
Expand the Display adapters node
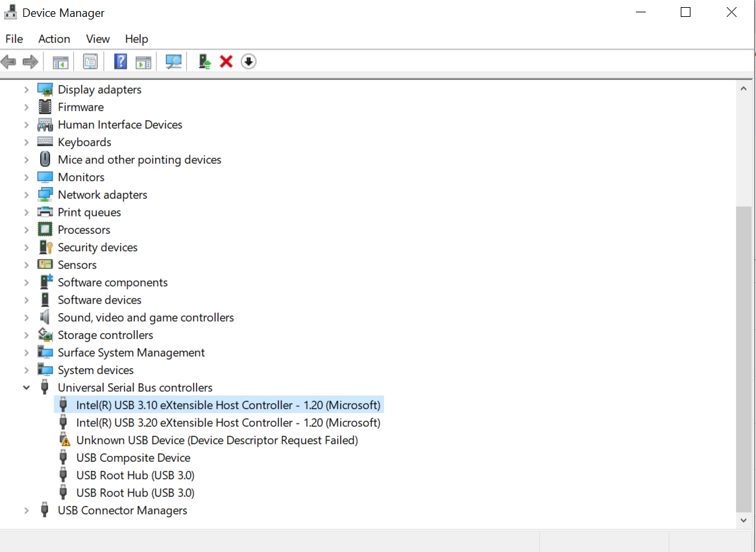coord(27,90)
